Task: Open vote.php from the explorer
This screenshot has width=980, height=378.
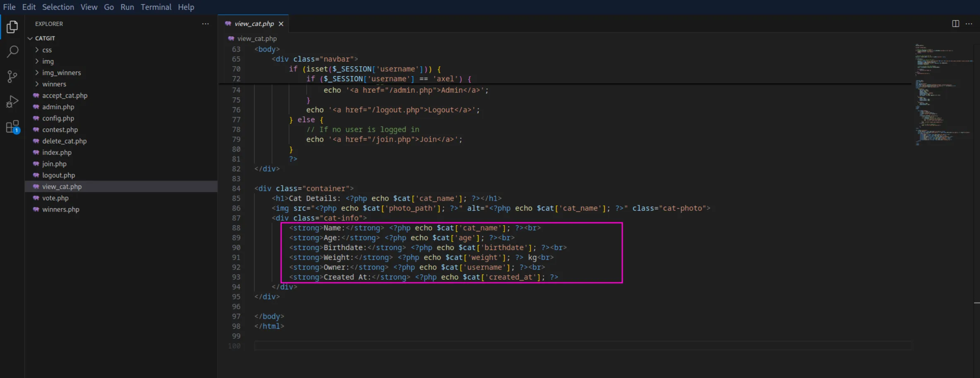Action: click(55, 198)
